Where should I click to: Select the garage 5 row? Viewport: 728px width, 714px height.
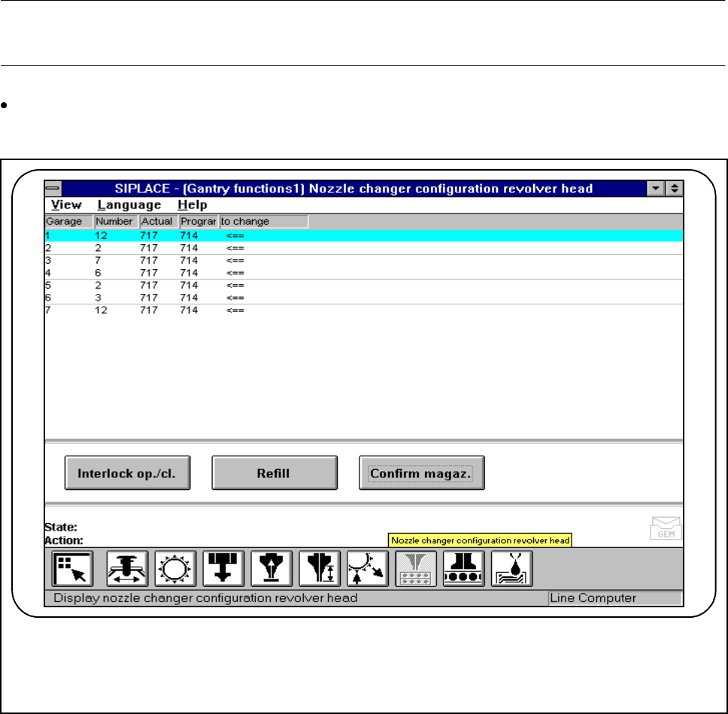(x=363, y=286)
